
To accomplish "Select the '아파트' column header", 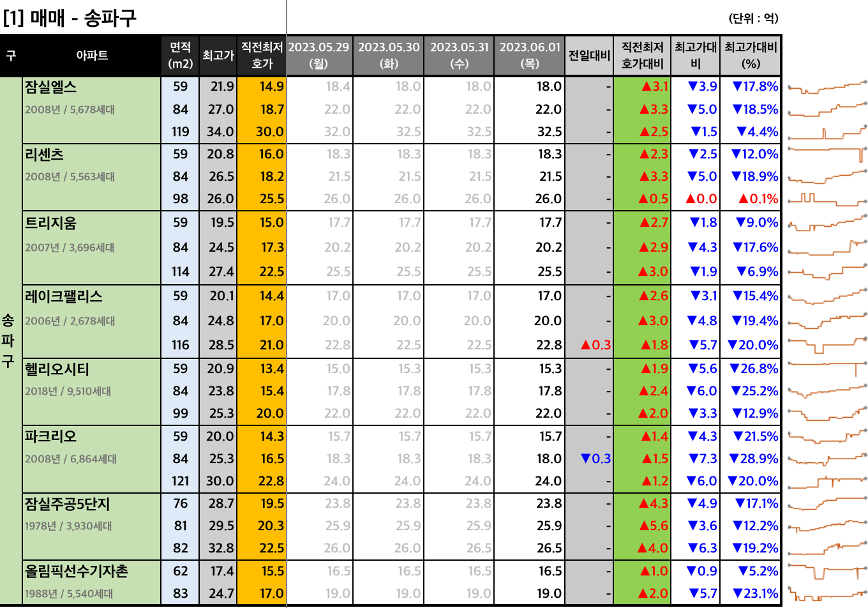I will 92,56.
